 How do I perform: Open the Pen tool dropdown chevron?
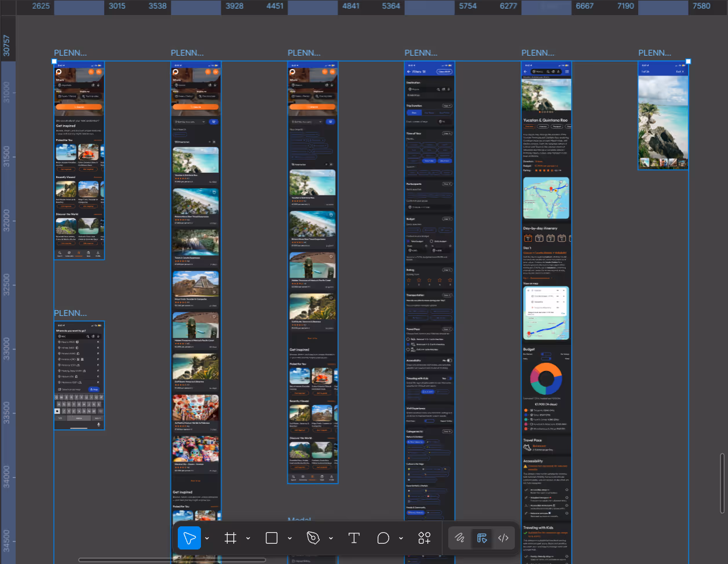click(331, 538)
